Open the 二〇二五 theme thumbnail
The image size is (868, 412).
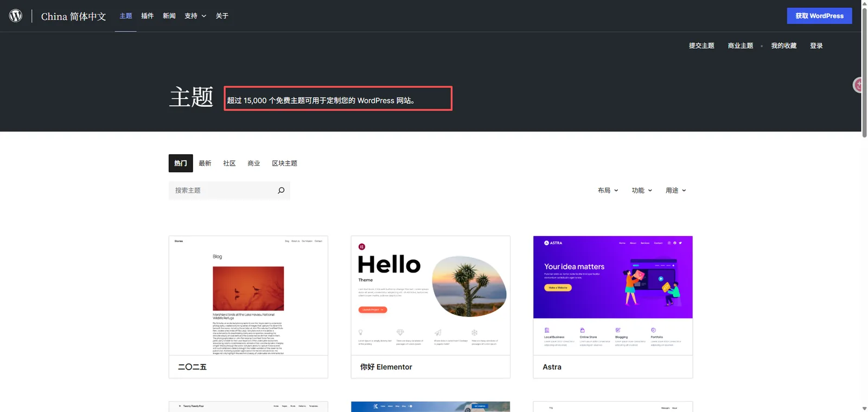coord(248,296)
